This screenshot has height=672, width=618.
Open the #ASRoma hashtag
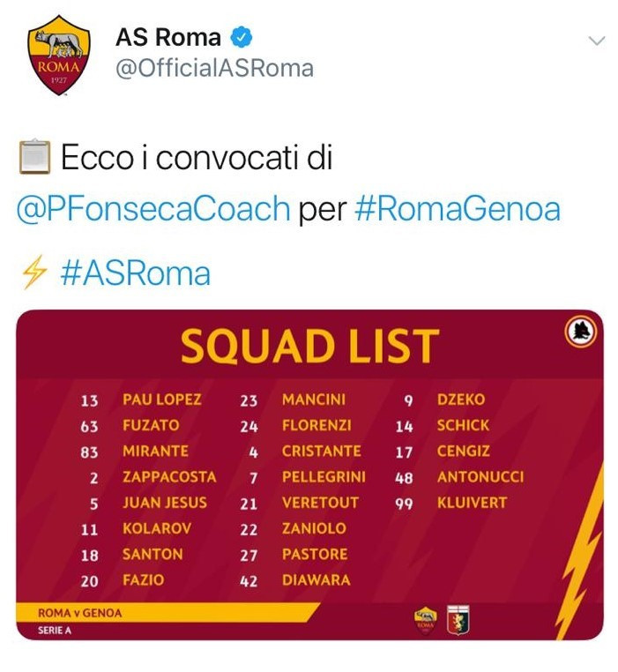click(x=135, y=273)
